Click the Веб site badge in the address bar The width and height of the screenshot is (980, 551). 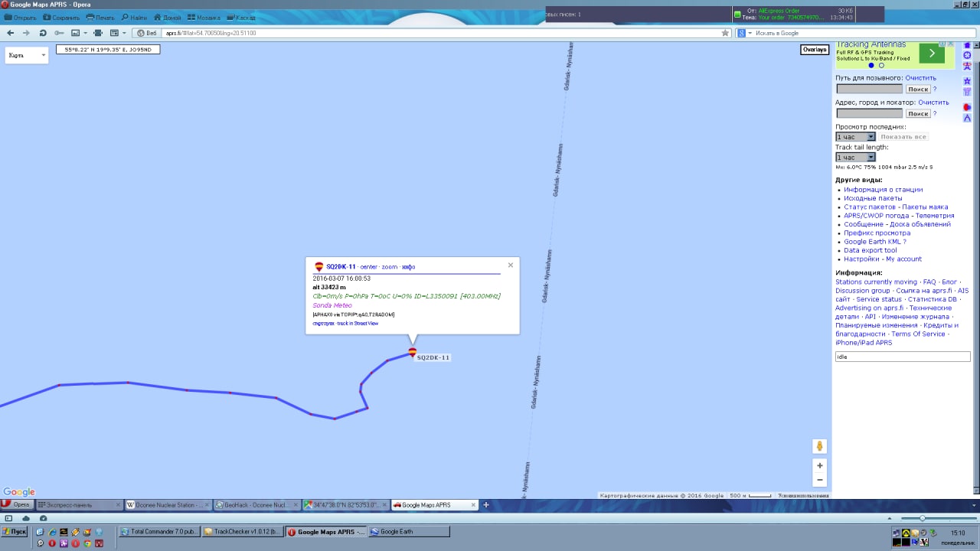[146, 33]
